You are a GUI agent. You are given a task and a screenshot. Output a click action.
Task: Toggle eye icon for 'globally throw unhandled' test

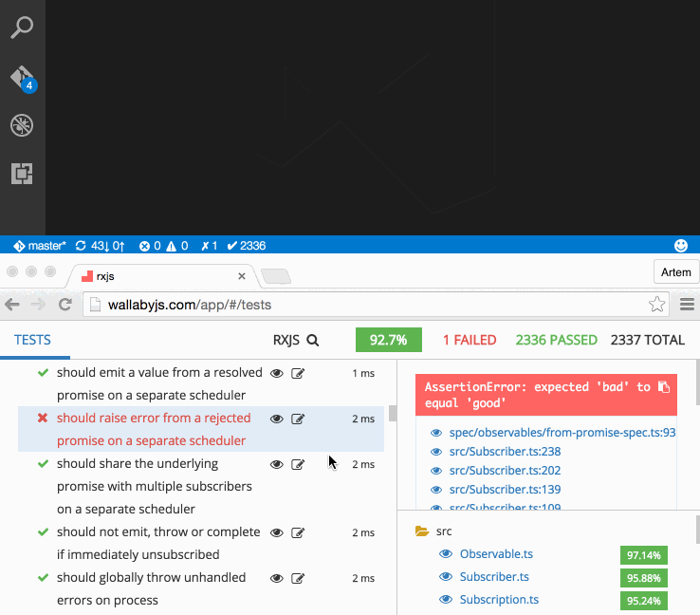click(x=277, y=578)
